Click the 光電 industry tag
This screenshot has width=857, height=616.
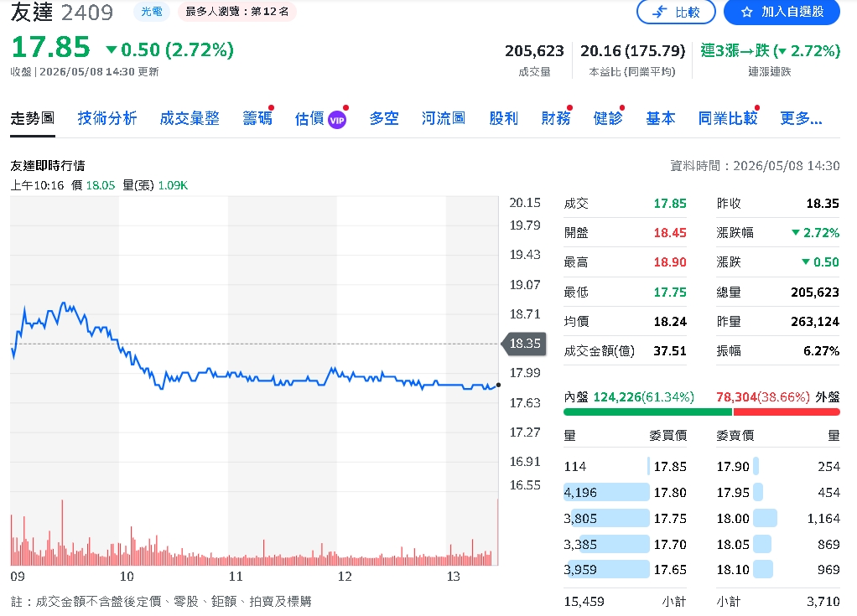tap(152, 12)
